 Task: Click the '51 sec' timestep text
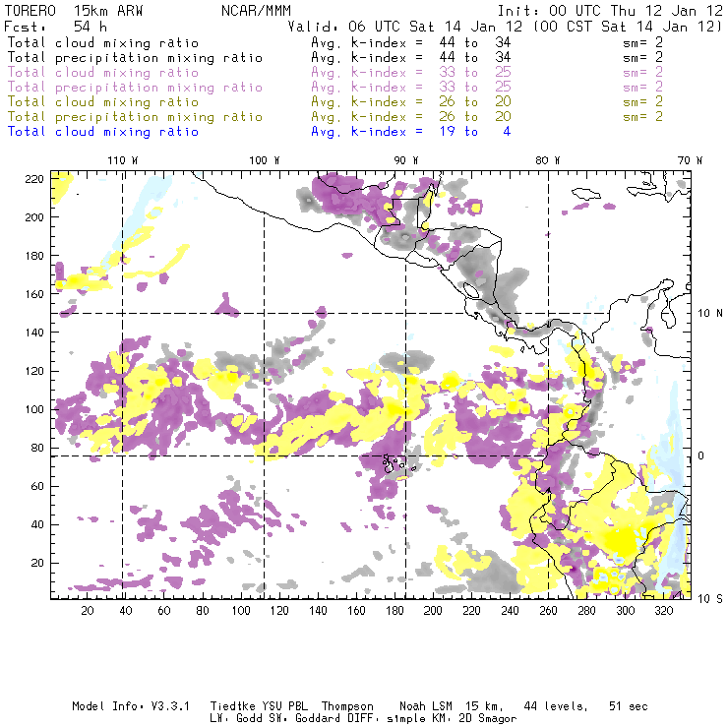click(x=629, y=706)
